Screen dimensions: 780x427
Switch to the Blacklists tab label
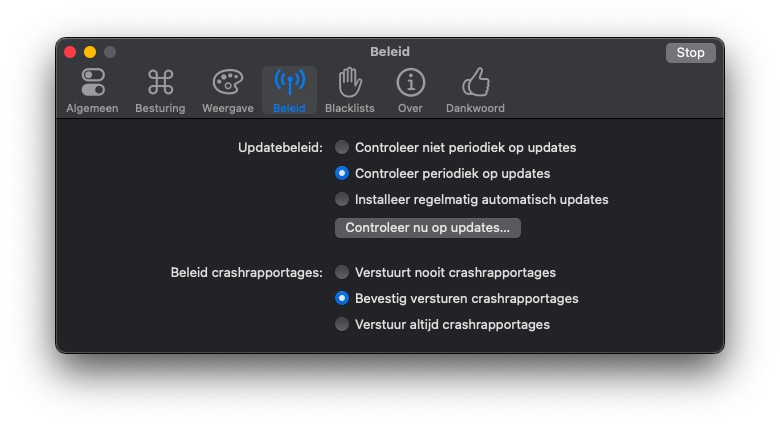coord(350,108)
